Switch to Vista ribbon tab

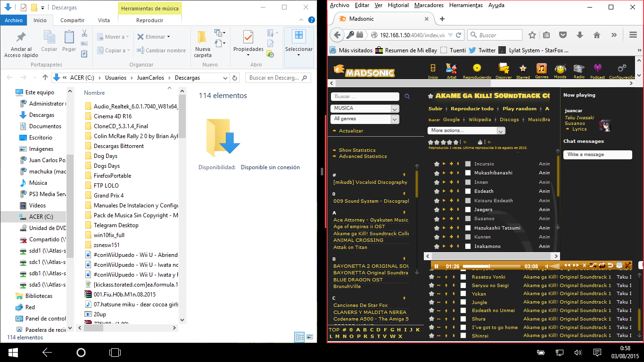(x=104, y=20)
